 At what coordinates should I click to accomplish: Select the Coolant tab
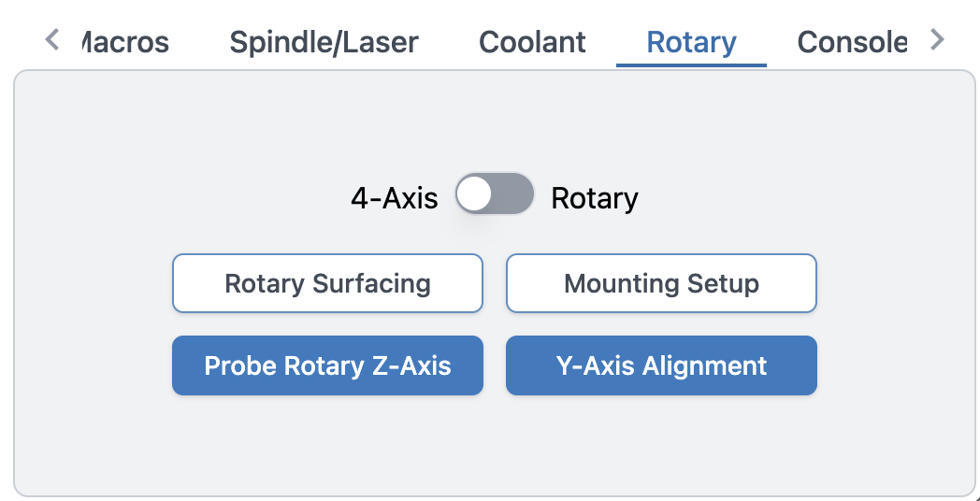[x=532, y=42]
